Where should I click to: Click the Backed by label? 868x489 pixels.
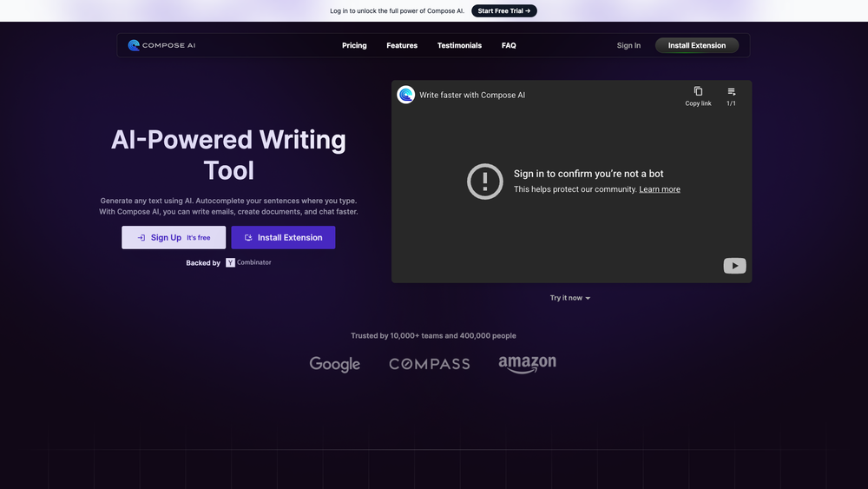point(203,263)
